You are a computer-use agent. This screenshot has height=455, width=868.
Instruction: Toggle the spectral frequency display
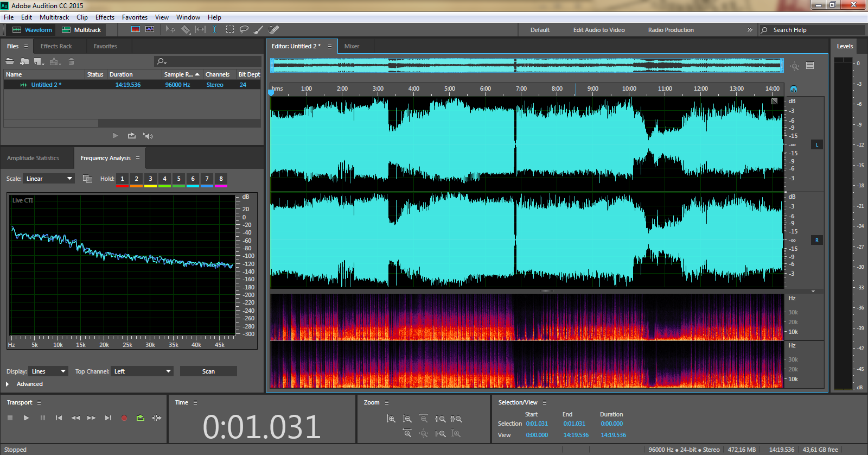pos(136,29)
